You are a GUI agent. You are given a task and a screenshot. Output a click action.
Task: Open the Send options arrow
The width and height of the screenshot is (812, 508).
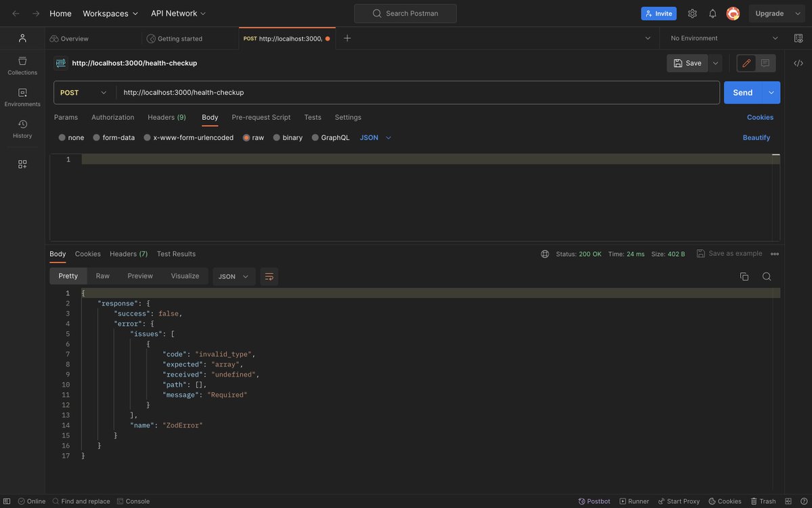pos(771,92)
